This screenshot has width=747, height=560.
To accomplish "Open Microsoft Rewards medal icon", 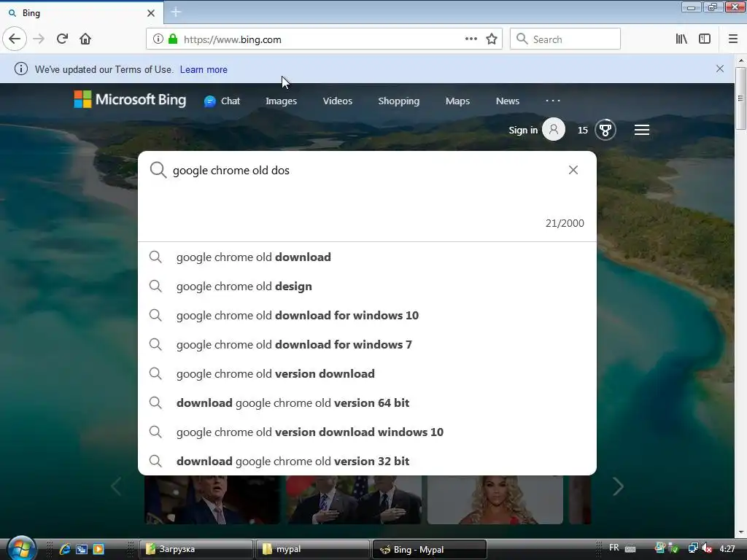I will [x=605, y=130].
